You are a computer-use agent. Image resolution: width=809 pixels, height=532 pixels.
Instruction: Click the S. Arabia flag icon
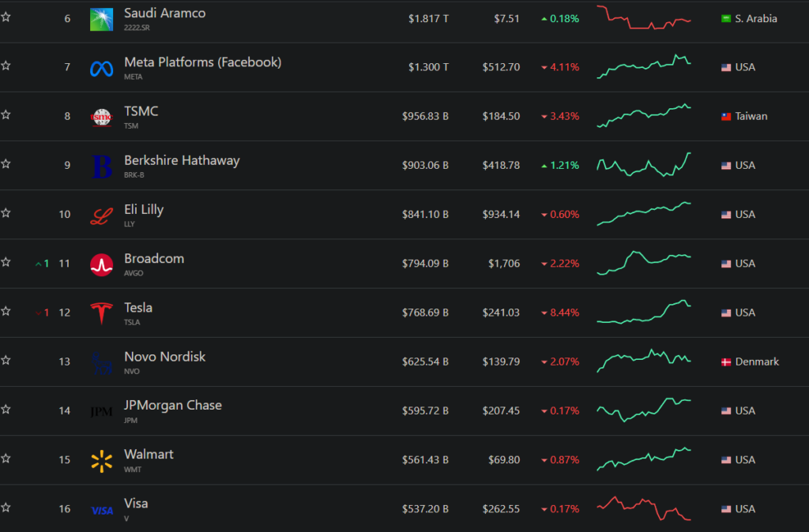pos(726,19)
